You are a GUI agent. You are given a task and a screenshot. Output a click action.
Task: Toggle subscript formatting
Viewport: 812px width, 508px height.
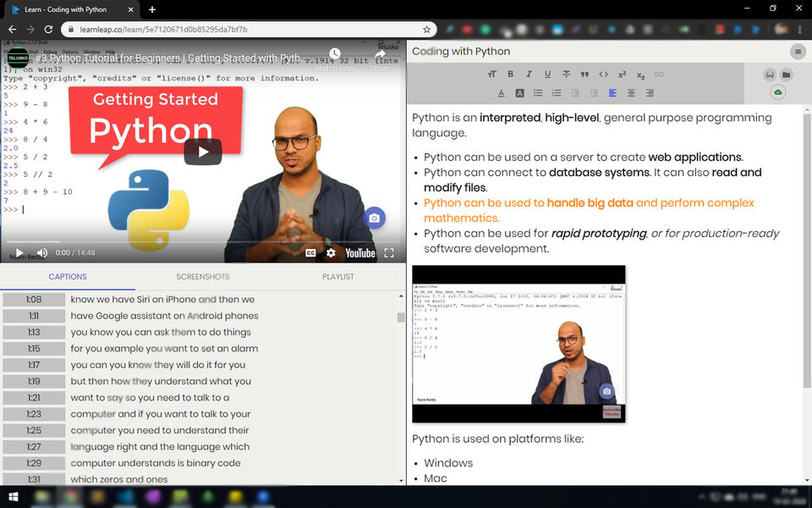(x=640, y=75)
